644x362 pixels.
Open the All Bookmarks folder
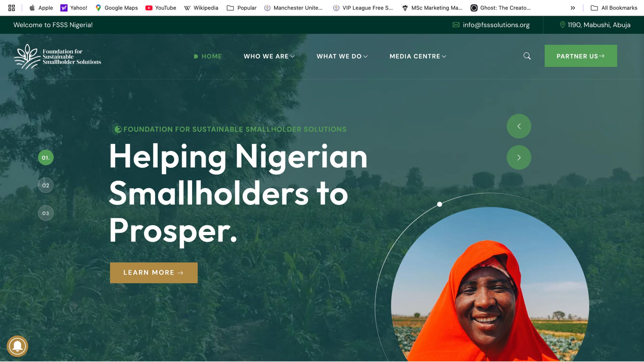(x=614, y=8)
